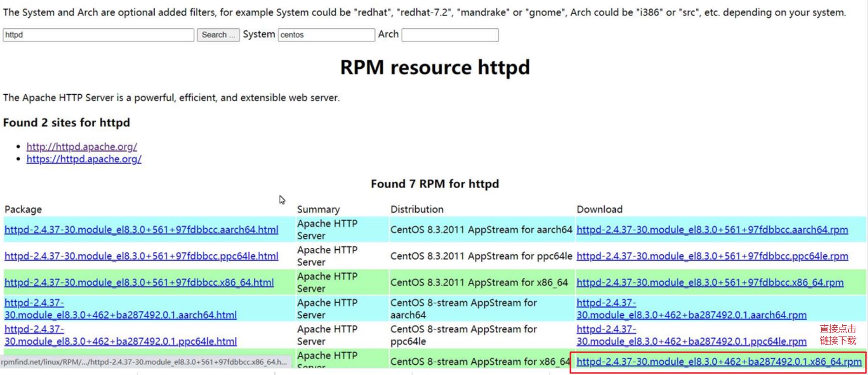Focus the System filter field containing centos
Screen dimensions: 868x375
pyautogui.click(x=327, y=34)
